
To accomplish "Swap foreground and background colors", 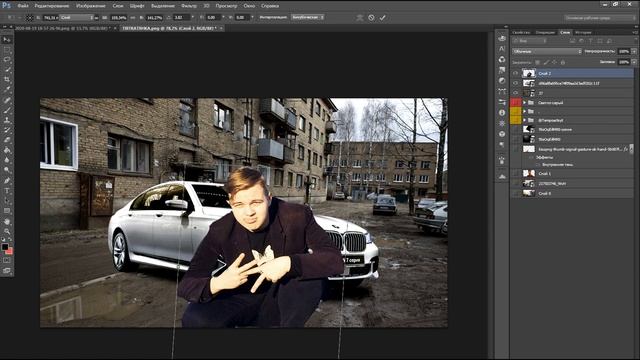I will coord(10,240).
